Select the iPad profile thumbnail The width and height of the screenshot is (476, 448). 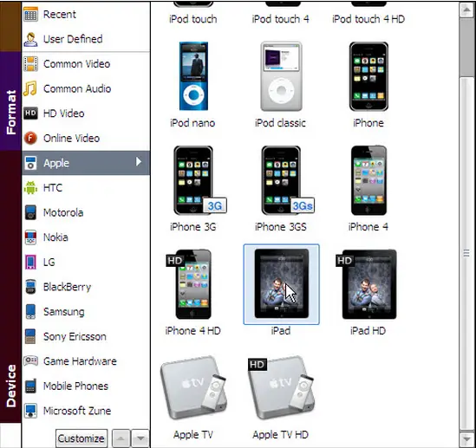[282, 284]
